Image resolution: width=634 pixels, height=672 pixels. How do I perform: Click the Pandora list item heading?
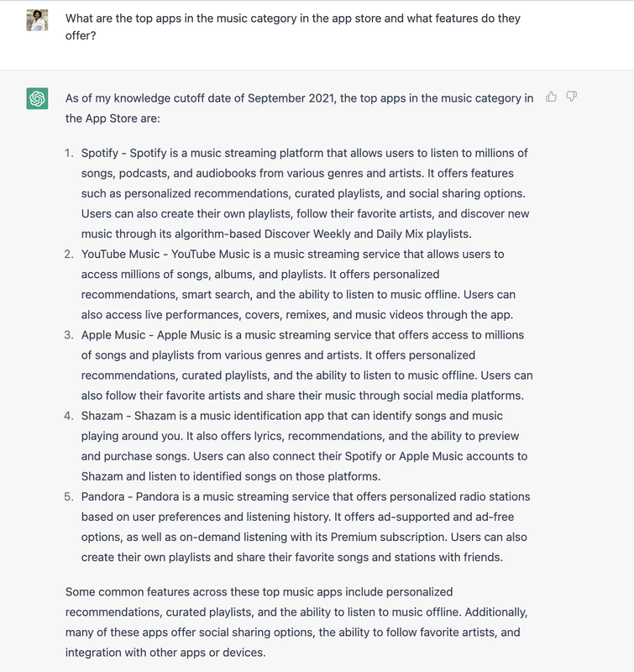coord(102,496)
